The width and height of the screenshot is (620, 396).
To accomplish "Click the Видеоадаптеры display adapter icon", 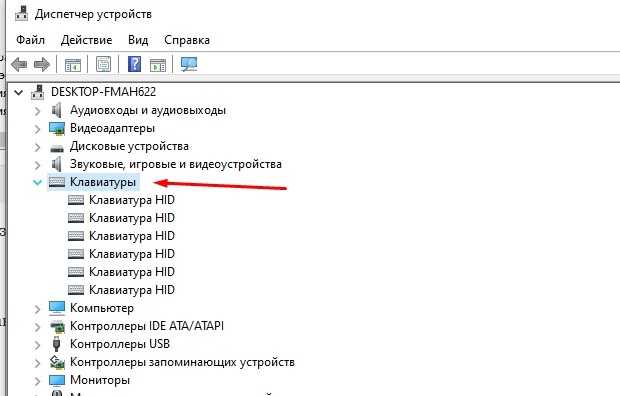I will (57, 129).
